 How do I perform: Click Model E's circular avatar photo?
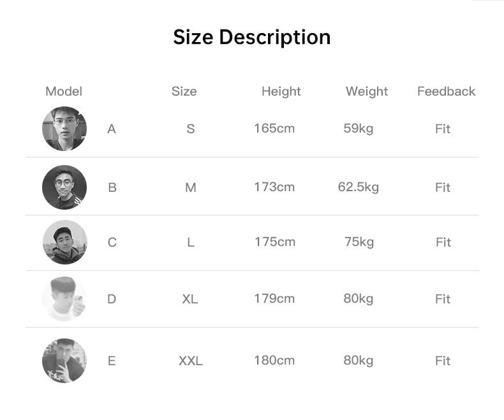[x=64, y=361]
